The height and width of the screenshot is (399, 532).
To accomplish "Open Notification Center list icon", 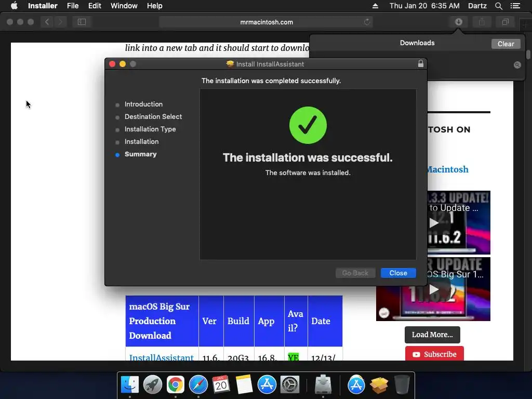I will (x=515, y=6).
